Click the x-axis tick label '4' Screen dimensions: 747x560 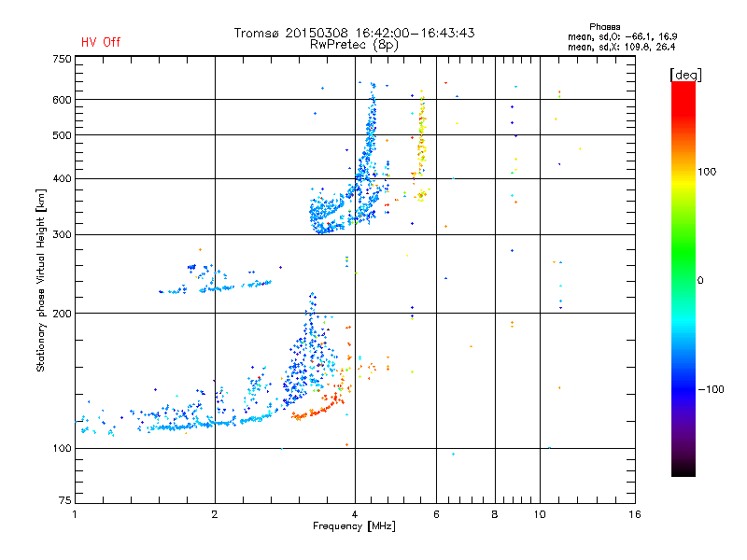(355, 514)
